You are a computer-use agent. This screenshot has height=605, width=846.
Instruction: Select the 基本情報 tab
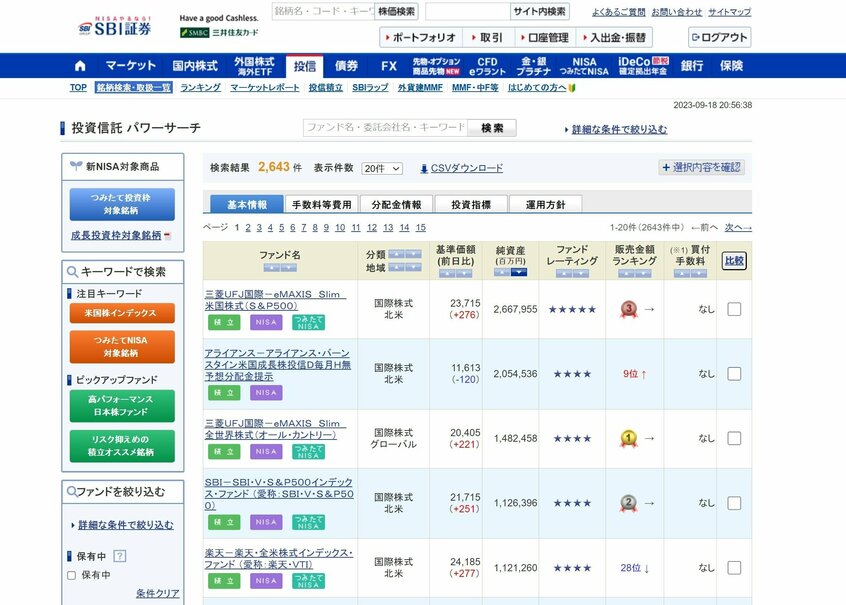tap(247, 204)
